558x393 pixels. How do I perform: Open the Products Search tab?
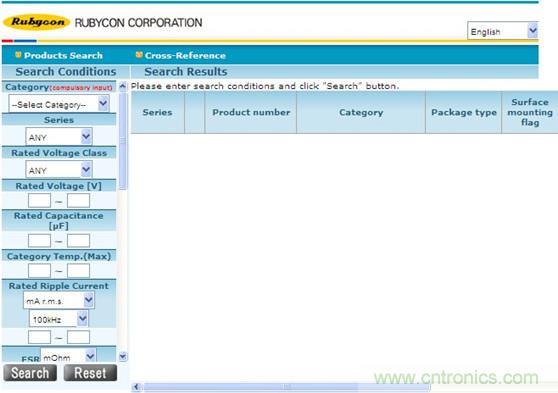tap(63, 55)
